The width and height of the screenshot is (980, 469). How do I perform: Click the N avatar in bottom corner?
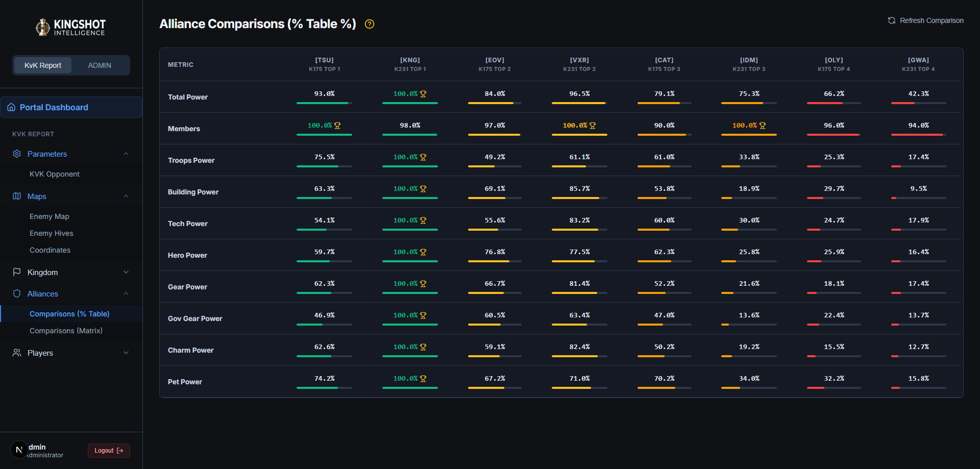click(19, 450)
